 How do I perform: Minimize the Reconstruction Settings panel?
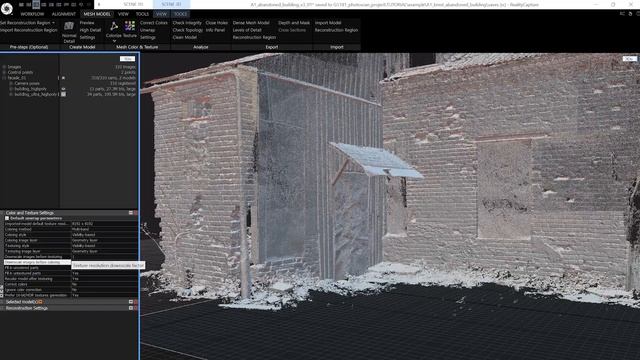click(x=131, y=308)
